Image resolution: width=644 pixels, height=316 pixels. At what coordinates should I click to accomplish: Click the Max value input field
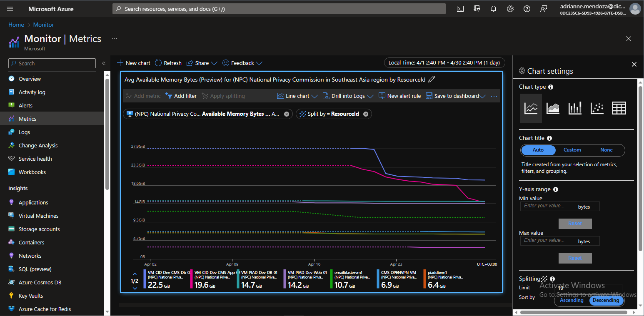[559, 241]
